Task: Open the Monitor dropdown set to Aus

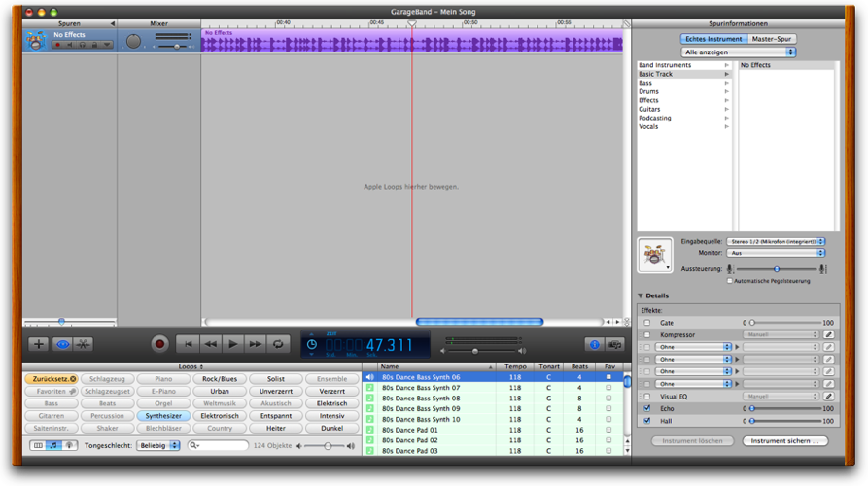Action: 776,253
